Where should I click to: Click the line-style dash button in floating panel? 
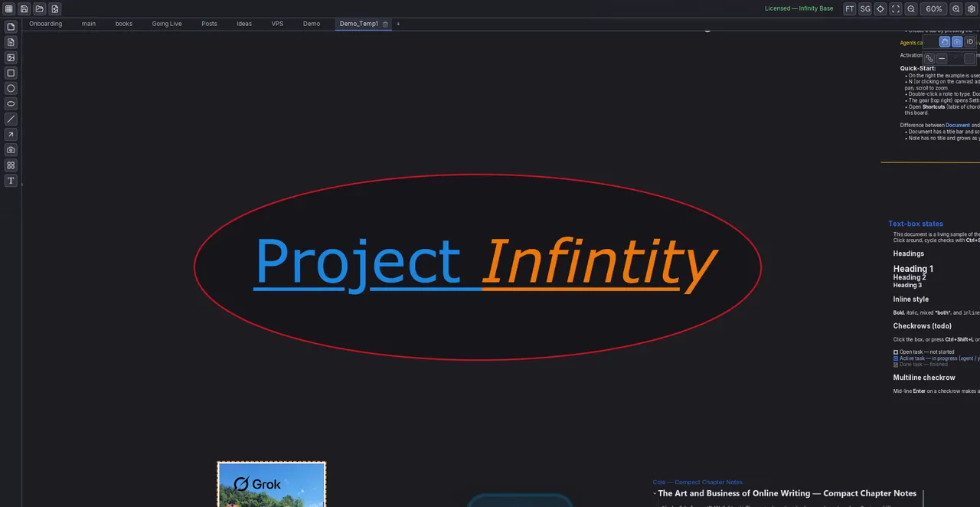click(x=942, y=59)
